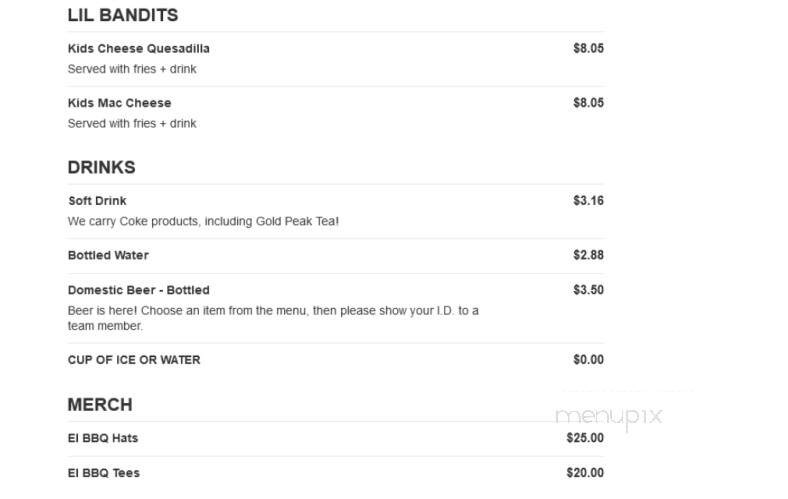Click the $3.50 beer price
Image resolution: width=788 pixels, height=499 pixels.
click(588, 290)
